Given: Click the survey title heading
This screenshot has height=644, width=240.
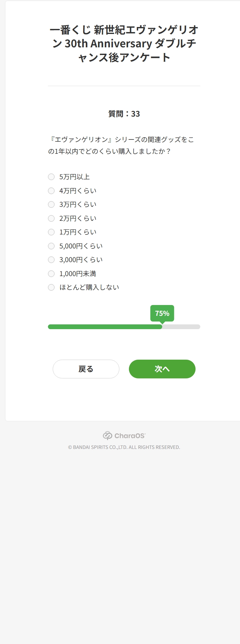Looking at the screenshot, I should tap(124, 44).
